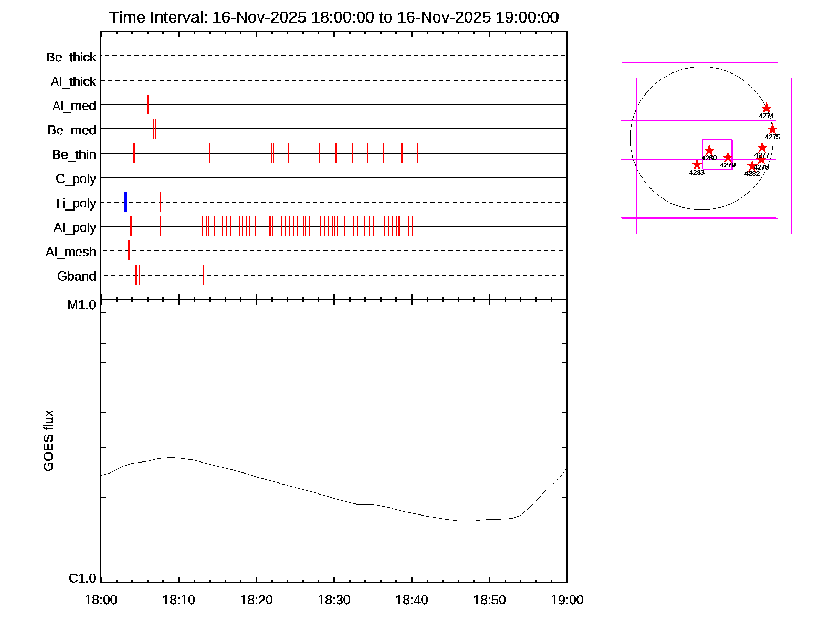The image size is (840, 630).
Task: Click the Be_thin filter label
Action: (x=74, y=155)
